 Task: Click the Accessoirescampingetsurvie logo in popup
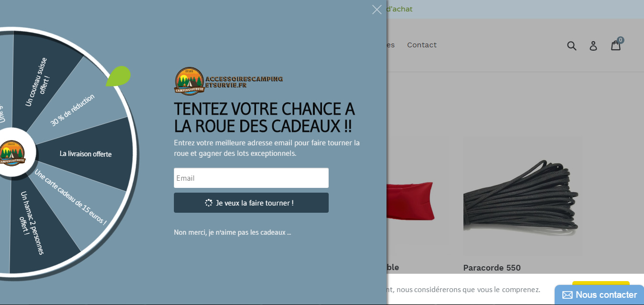(x=228, y=81)
